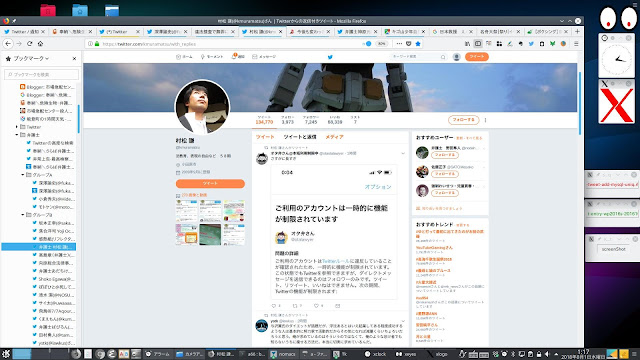Click the lock icon in the system tray
Viewport: 640px width, 360px height.
pyautogui.click(x=539, y=354)
